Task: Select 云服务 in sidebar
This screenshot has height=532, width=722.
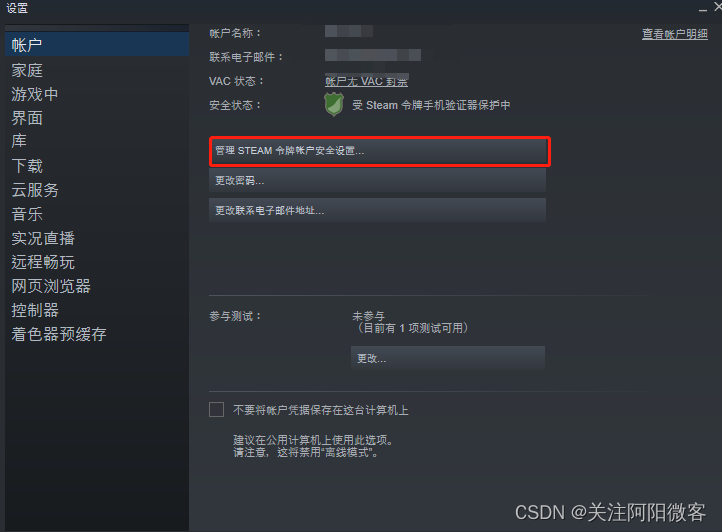Action: 35,190
